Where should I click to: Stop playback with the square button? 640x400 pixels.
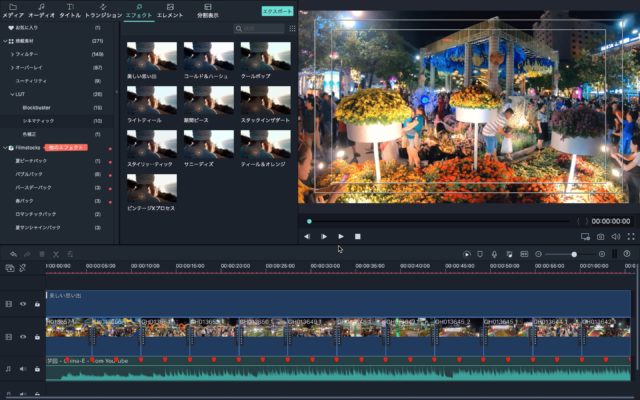[357, 237]
